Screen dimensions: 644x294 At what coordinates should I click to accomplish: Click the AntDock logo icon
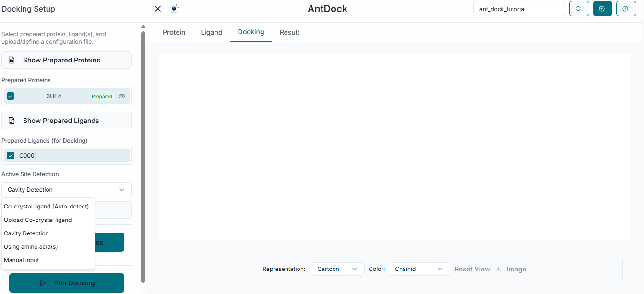[175, 8]
